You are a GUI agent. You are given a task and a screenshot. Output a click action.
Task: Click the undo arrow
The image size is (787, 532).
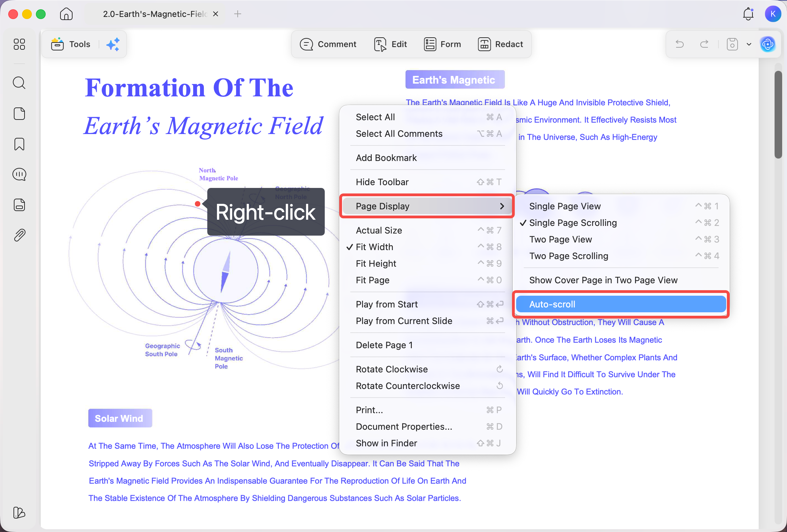(x=680, y=44)
